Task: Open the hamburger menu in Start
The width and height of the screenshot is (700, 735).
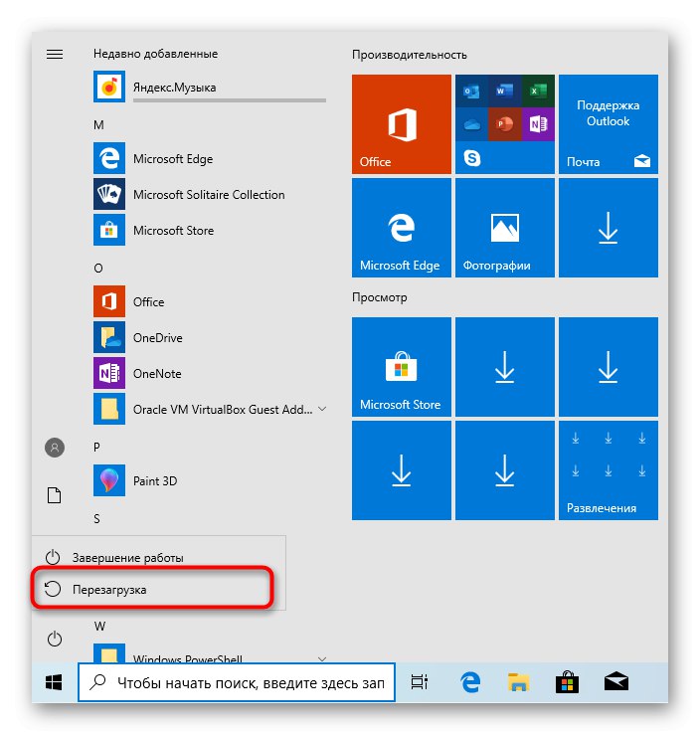Action: pos(55,55)
